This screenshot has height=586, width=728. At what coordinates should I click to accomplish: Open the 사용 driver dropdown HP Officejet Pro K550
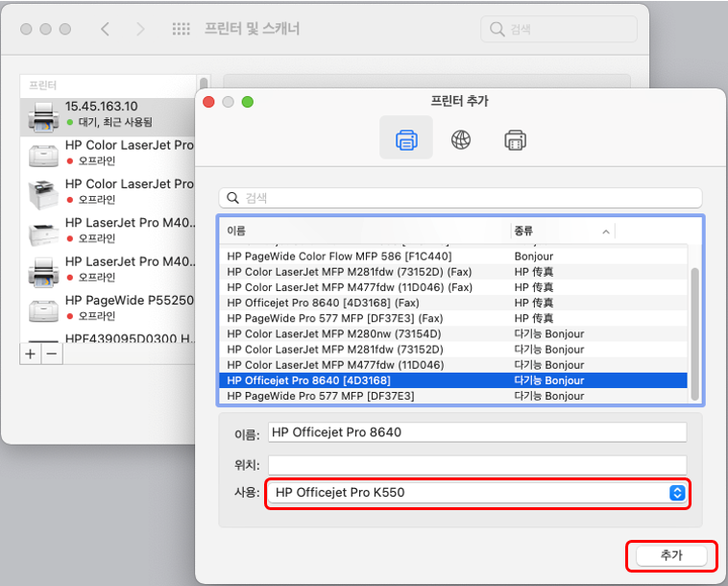point(477,493)
